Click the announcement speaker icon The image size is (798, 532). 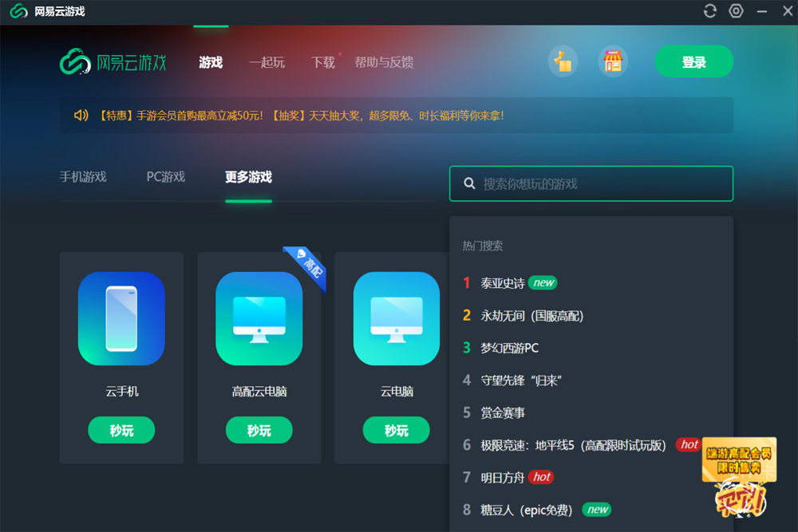click(81, 116)
